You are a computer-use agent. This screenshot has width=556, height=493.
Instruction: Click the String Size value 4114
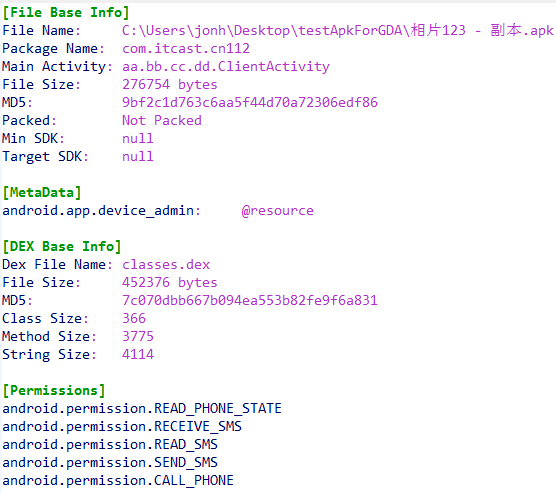pos(138,354)
